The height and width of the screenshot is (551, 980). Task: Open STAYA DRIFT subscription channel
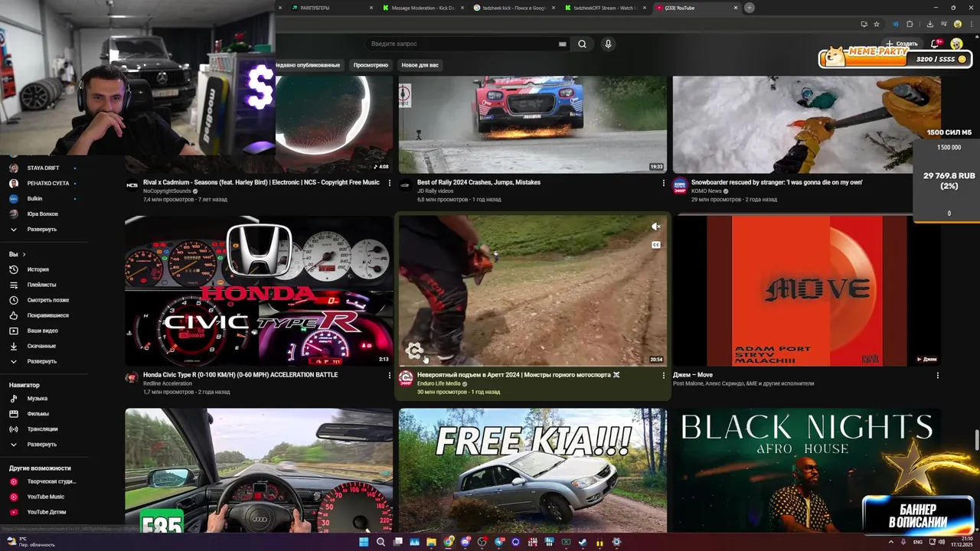click(43, 168)
